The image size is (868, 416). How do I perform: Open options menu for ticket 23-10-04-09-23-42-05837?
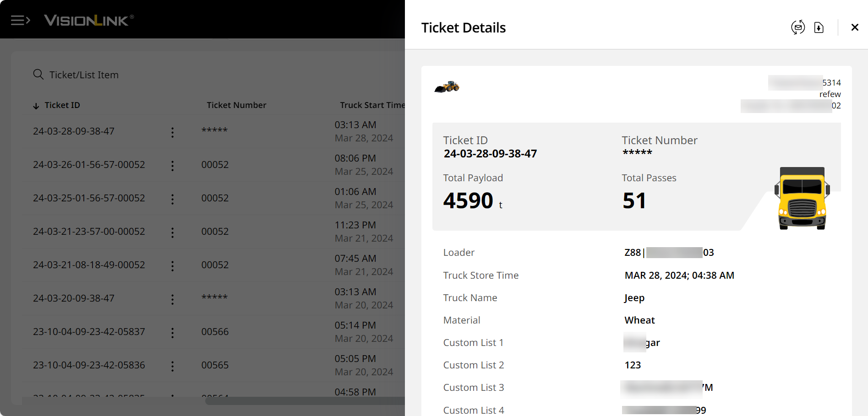(173, 333)
